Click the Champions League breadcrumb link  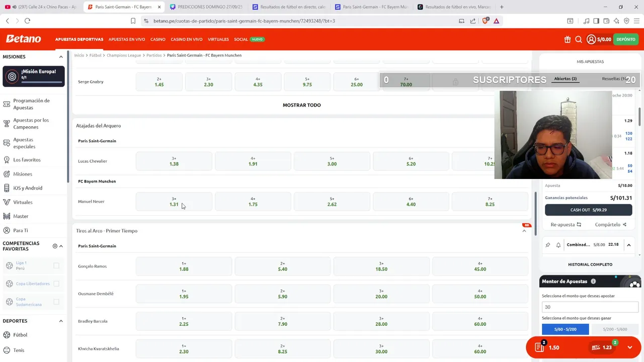(x=124, y=55)
